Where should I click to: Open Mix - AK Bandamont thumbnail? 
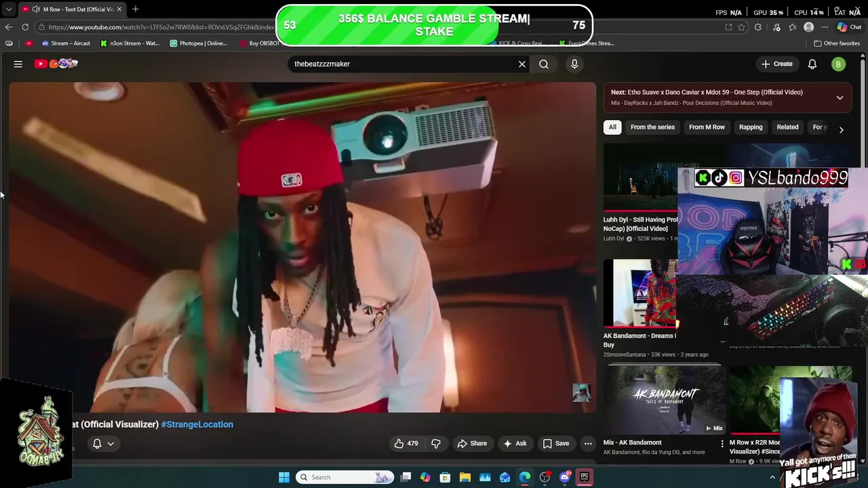(665, 399)
